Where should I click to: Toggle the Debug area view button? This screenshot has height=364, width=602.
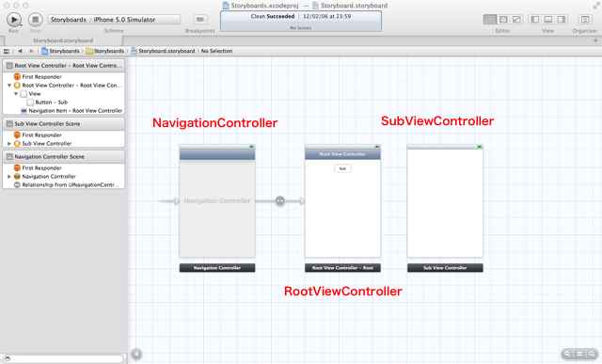pos(548,19)
